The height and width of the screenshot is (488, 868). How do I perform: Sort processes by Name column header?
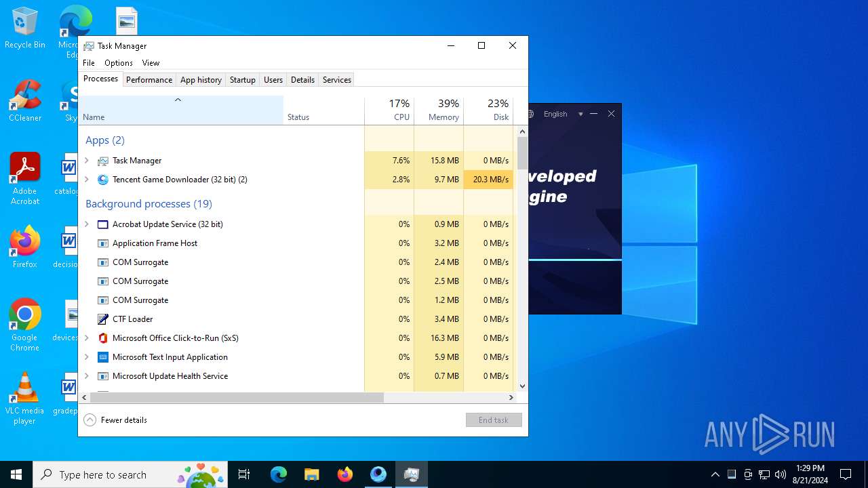coord(181,110)
